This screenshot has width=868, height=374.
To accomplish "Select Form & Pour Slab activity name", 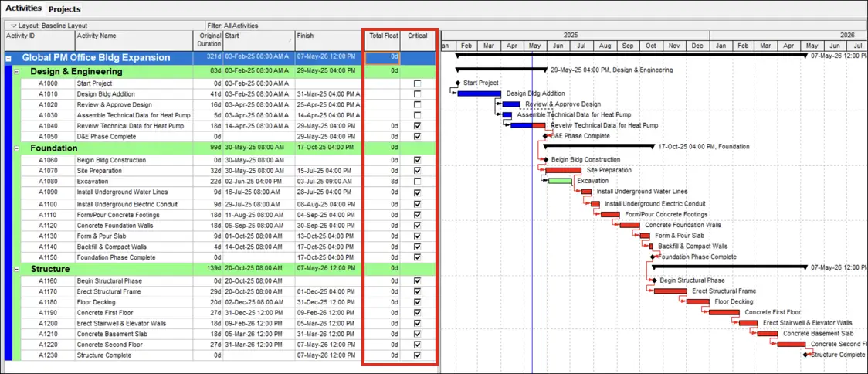I will coord(100,236).
